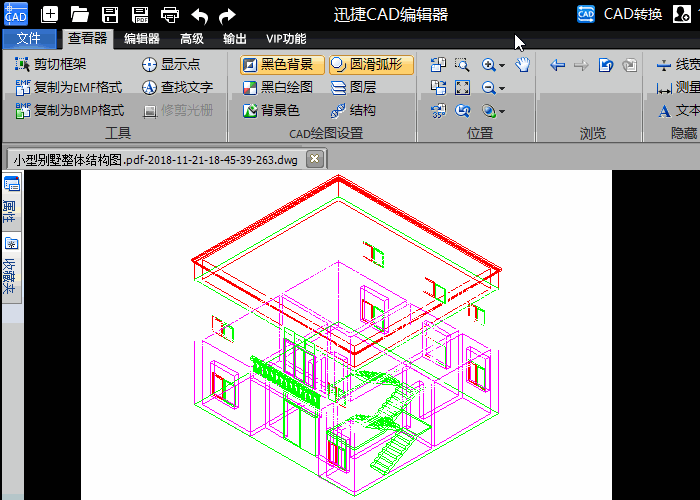This screenshot has width=700, height=500.
Task: Toggle the 黑色背景 black background option
Action: point(282,65)
